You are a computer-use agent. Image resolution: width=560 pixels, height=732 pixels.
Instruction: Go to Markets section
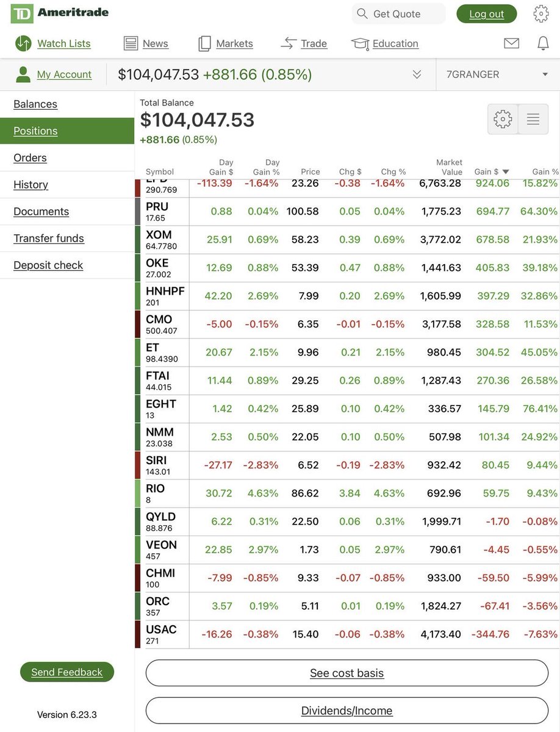coord(234,43)
